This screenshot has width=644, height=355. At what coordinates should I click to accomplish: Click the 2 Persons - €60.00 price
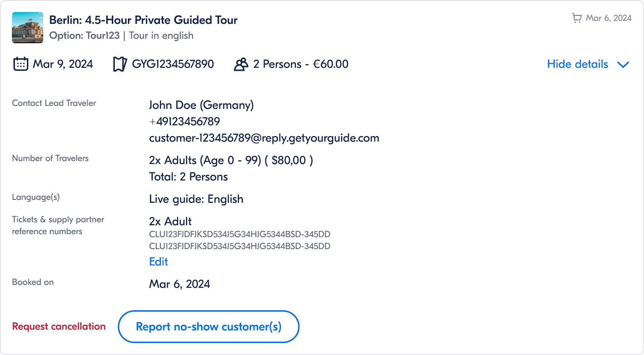[x=300, y=64]
